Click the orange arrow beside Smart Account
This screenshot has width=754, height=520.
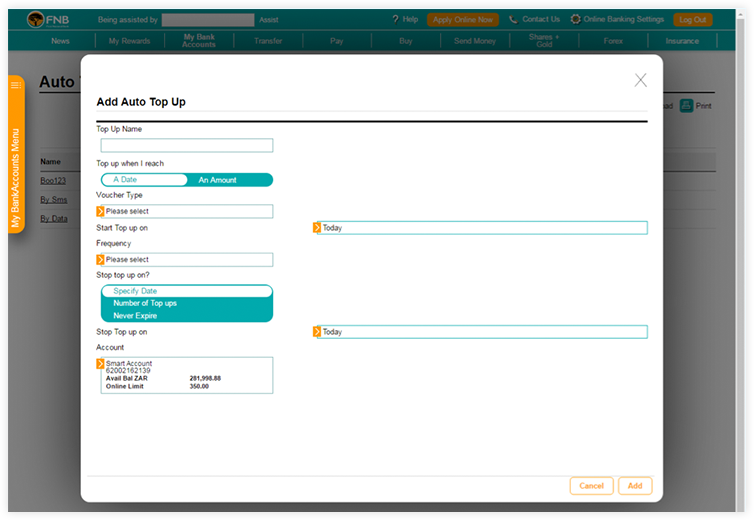pyautogui.click(x=100, y=363)
